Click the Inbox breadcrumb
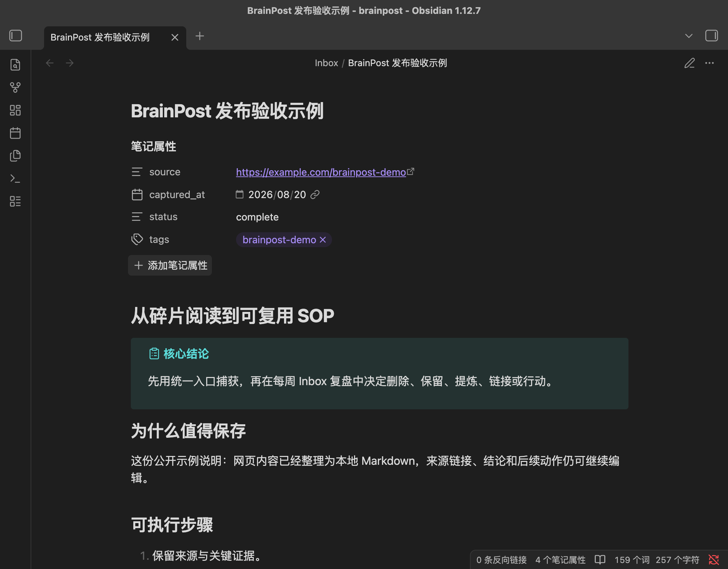The height and width of the screenshot is (569, 728). tap(326, 63)
